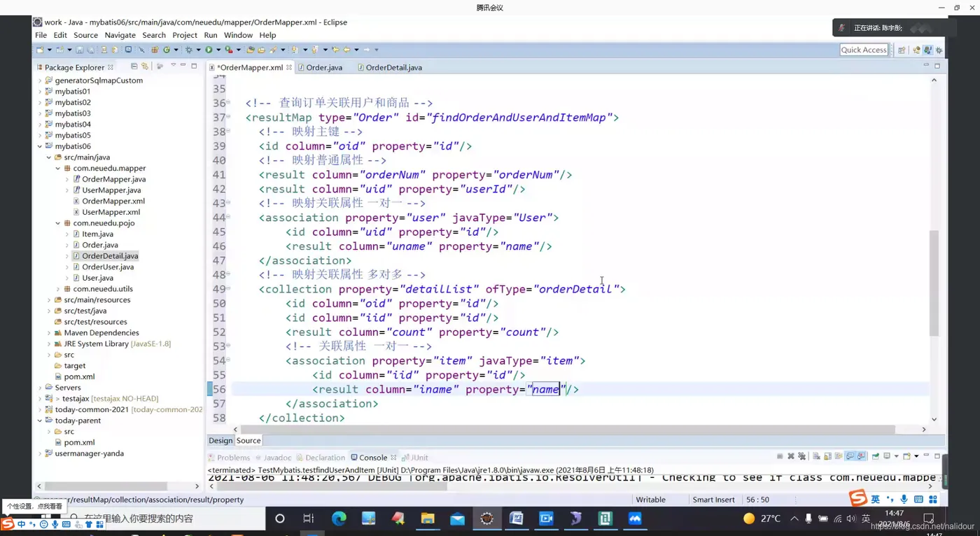
Task: Click the New Java Package toolbar icon
Action: point(155,50)
